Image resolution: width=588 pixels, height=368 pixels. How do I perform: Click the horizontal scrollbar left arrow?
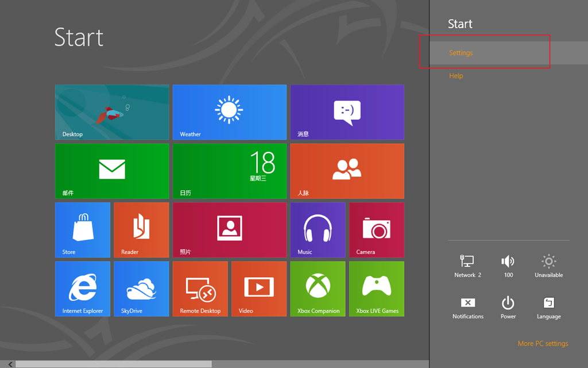point(10,364)
